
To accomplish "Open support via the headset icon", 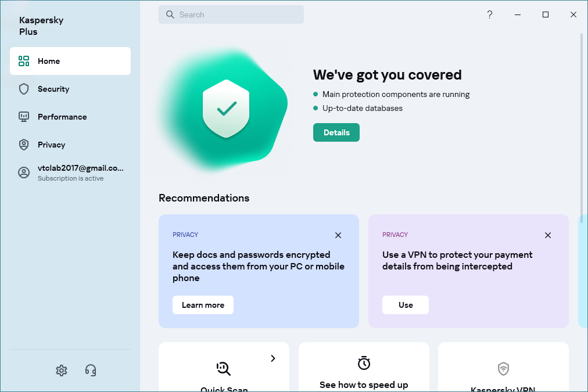I will pyautogui.click(x=91, y=370).
